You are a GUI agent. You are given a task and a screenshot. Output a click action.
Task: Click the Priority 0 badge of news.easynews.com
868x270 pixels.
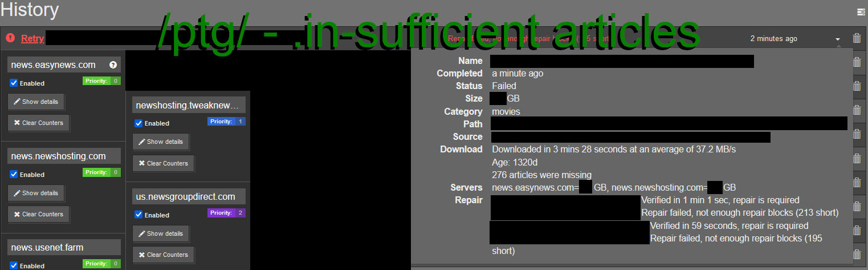(x=101, y=81)
